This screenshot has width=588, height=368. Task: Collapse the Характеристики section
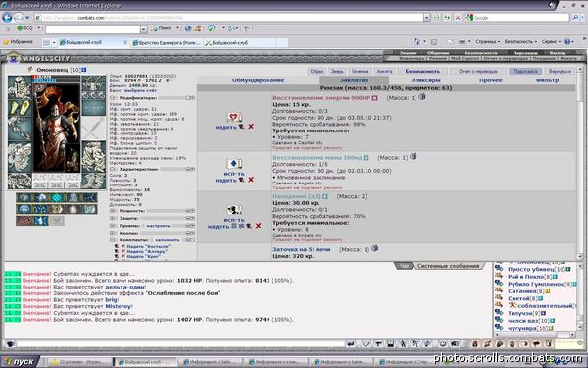[112, 170]
